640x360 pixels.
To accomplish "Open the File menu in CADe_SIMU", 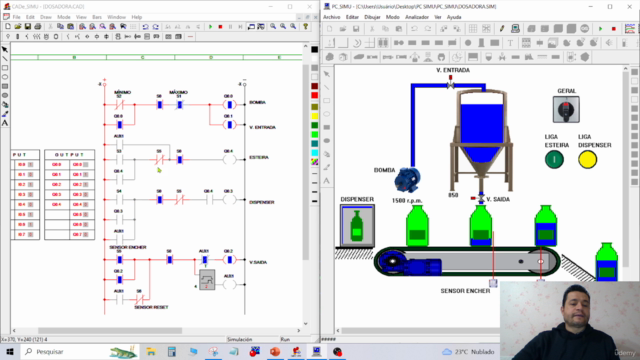I will point(16,17).
